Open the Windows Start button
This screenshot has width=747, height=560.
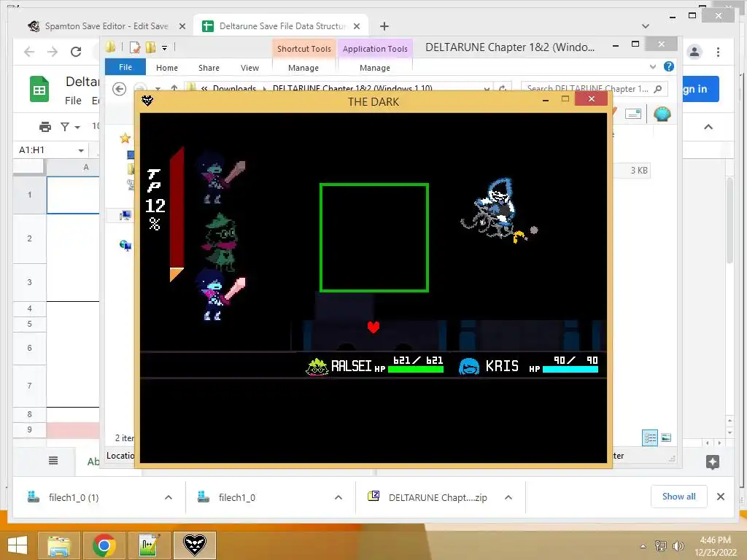18,545
